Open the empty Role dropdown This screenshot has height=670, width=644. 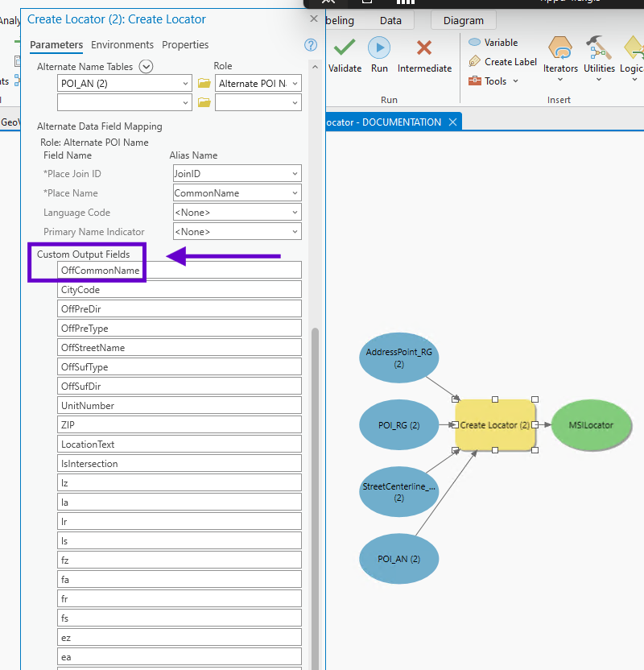coord(295,102)
